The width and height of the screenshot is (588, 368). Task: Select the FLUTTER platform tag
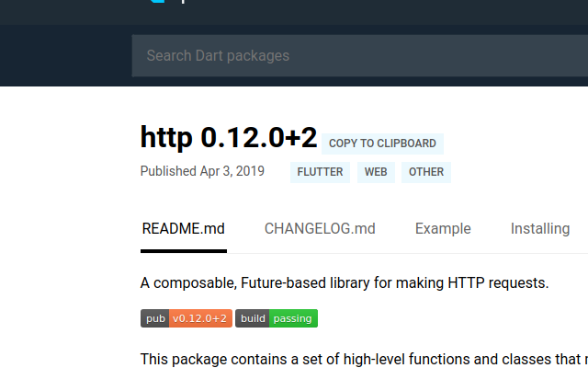pyautogui.click(x=320, y=172)
